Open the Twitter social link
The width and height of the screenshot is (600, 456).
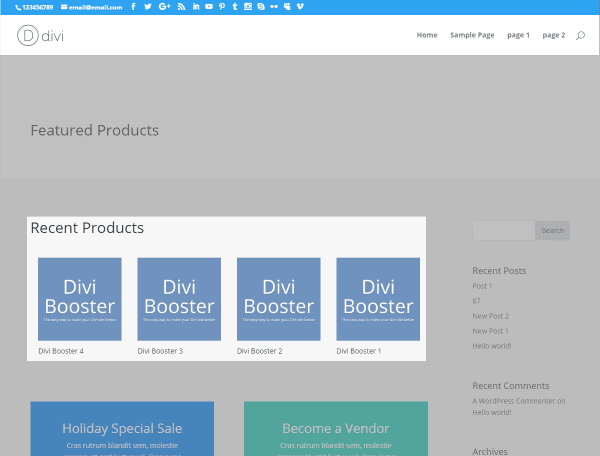[148, 7]
